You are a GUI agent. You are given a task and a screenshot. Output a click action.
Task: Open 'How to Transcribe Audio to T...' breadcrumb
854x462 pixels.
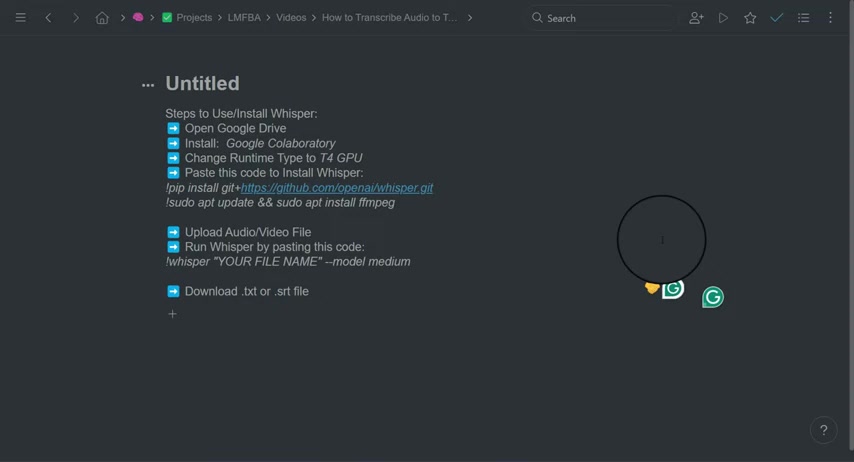click(x=389, y=17)
